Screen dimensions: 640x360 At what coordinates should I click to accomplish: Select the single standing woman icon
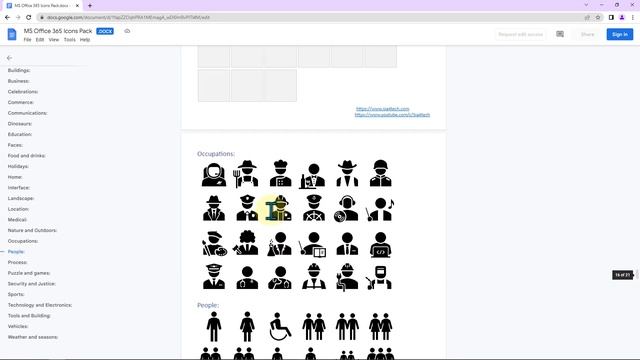click(x=247, y=327)
